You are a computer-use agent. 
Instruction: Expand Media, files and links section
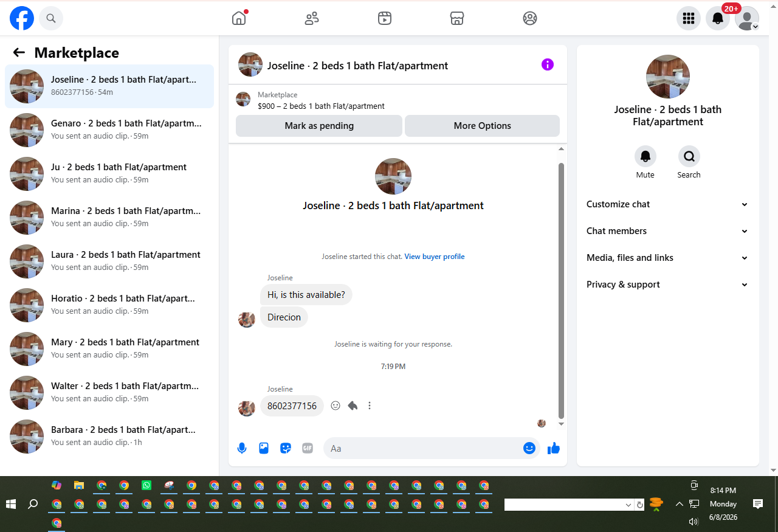(x=667, y=258)
